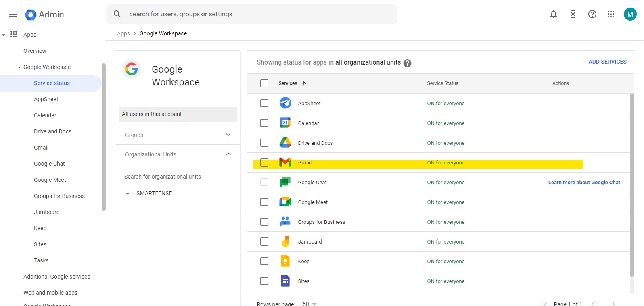Click the Apps breadcrumb link
Viewport: 644px width, 306px height.
[x=123, y=33]
